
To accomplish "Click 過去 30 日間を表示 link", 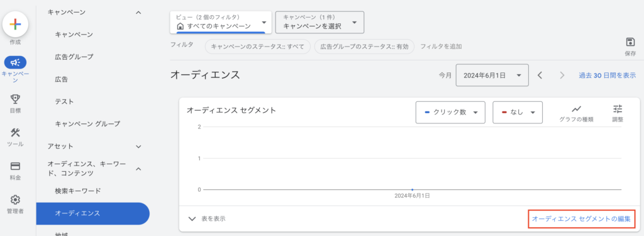I will tap(608, 76).
